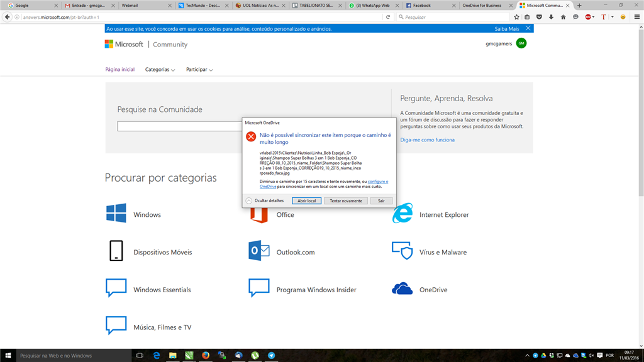Switch to the WhatsApp Web tab

[x=374, y=5]
